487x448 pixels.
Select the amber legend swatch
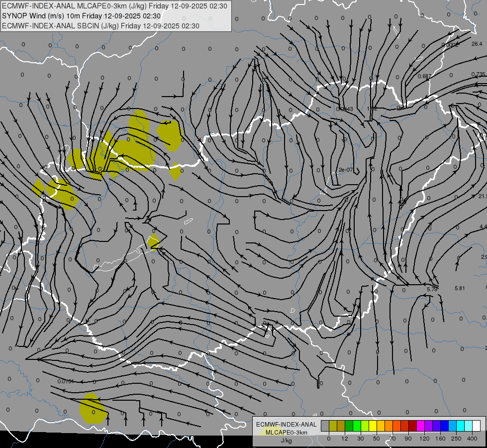(x=381, y=426)
